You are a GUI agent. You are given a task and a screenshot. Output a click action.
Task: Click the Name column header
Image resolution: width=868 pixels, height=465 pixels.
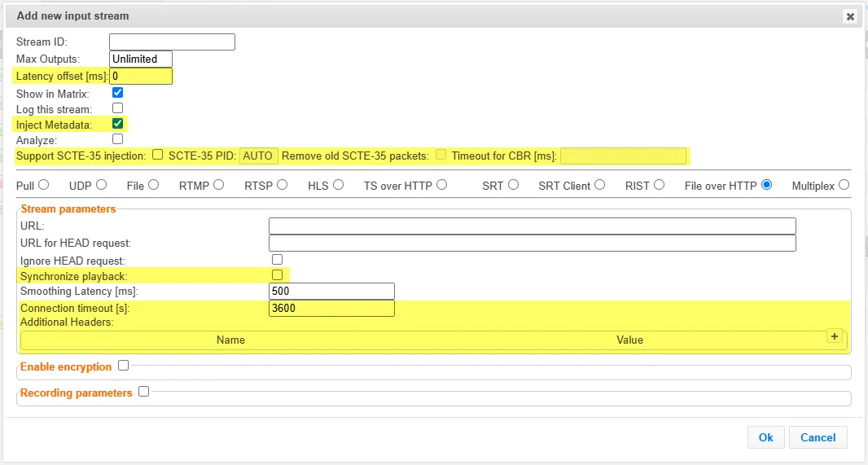(x=230, y=340)
